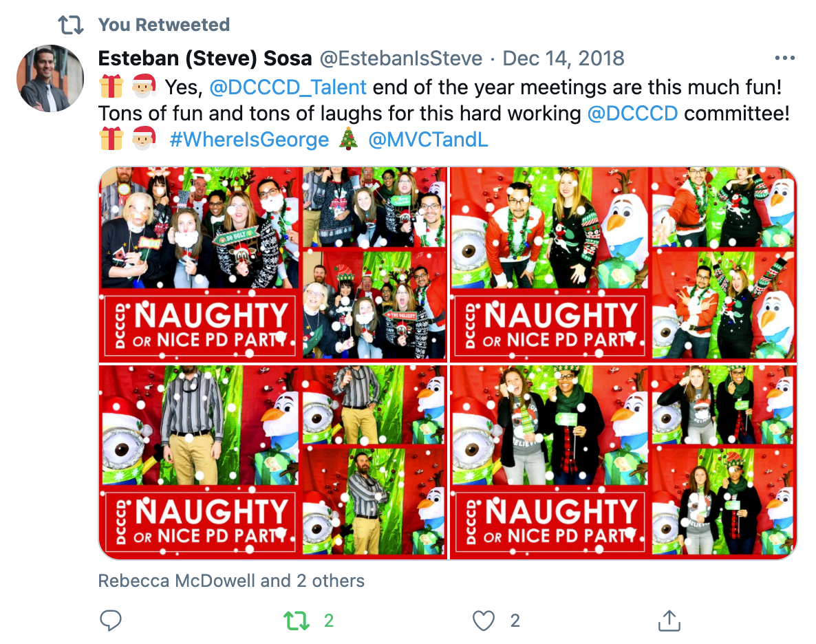816x644 pixels.
Task: Like the tweet with heart icon
Action: click(484, 621)
